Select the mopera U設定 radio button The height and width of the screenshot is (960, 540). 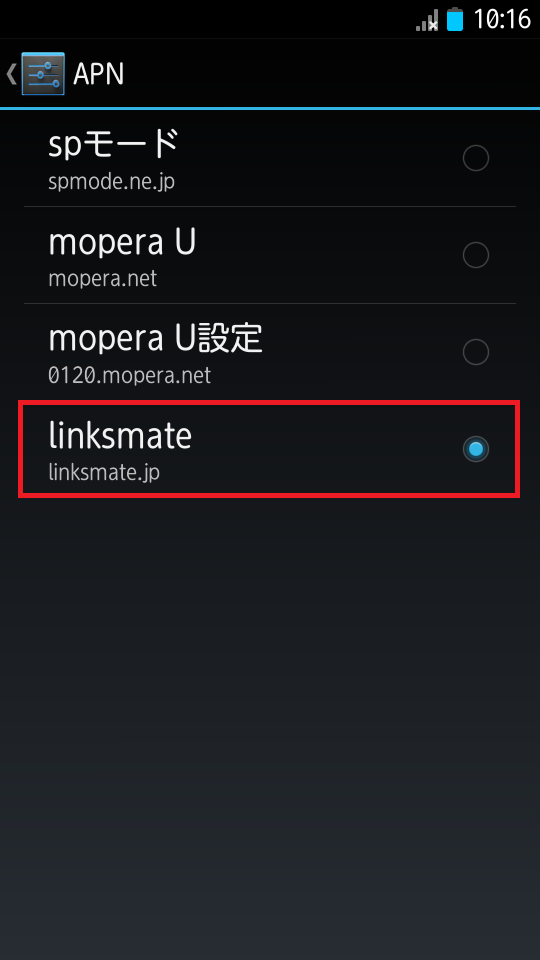pos(476,352)
